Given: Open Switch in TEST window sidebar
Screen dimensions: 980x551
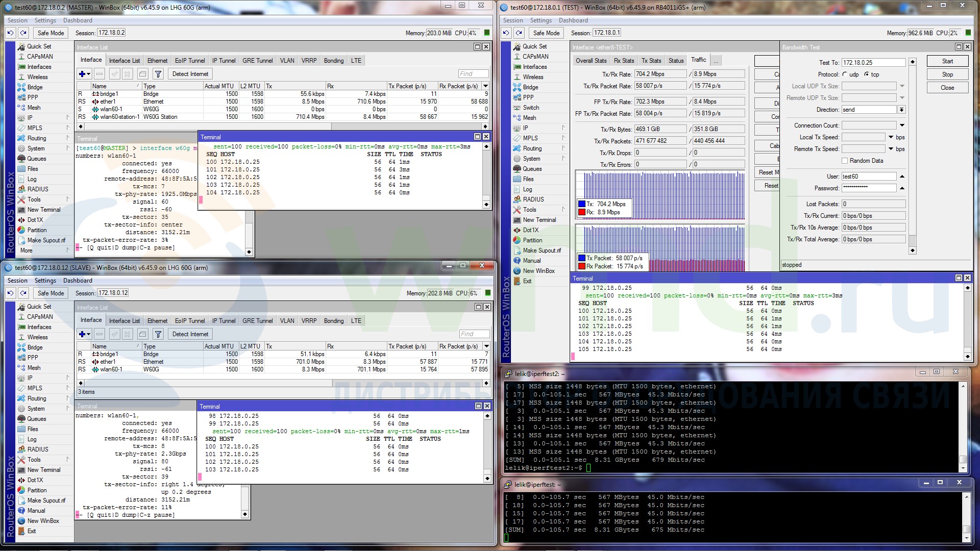Looking at the screenshot, I should [x=531, y=108].
